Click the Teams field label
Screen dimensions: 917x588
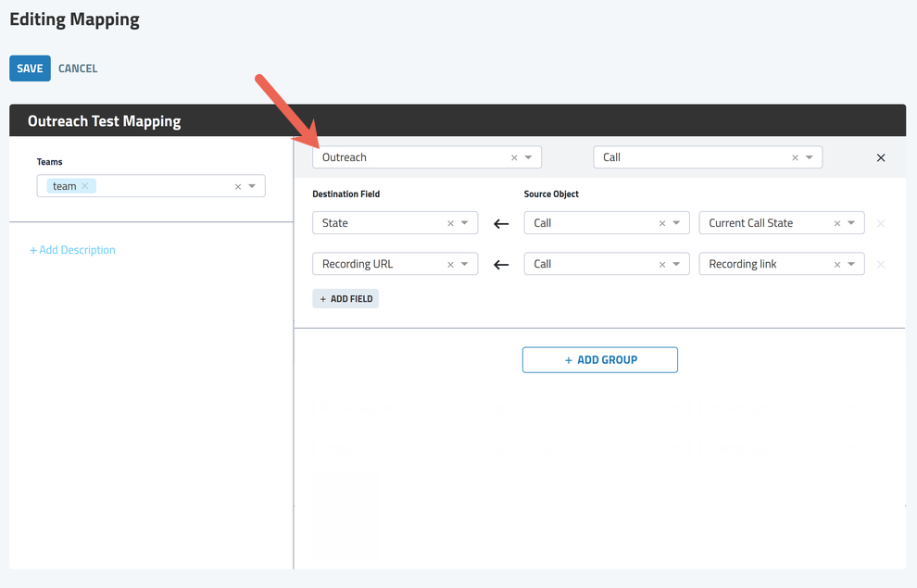[50, 162]
